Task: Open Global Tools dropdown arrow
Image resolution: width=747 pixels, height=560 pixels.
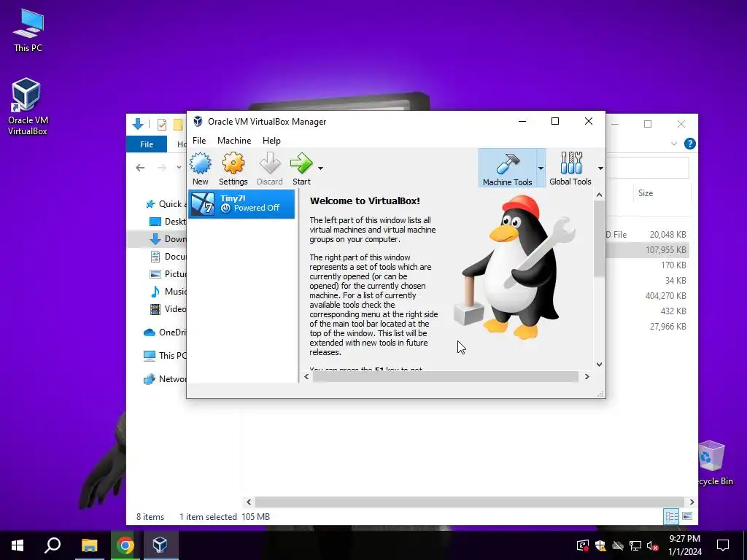Action: [x=600, y=168]
